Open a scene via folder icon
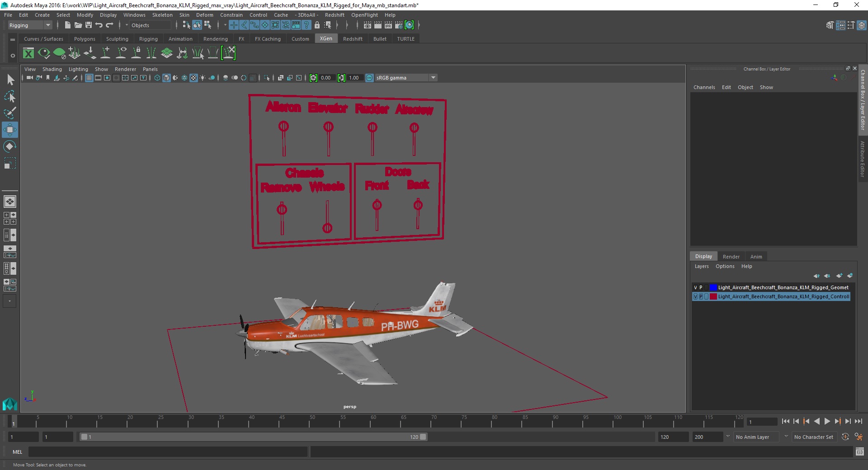 tap(78, 25)
